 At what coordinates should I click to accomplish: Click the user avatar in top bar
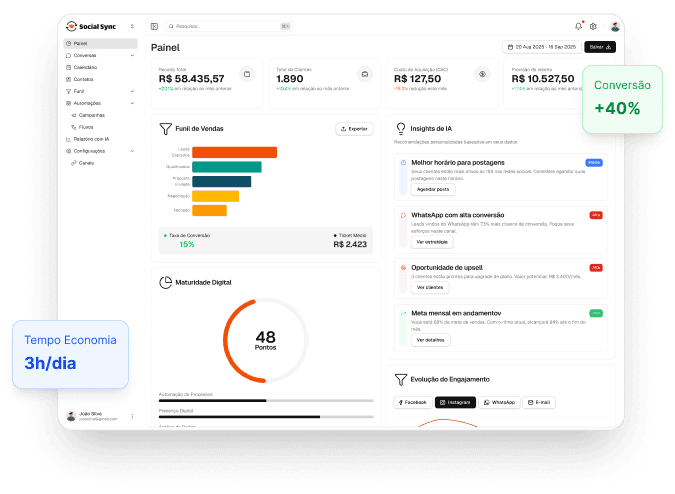[615, 26]
